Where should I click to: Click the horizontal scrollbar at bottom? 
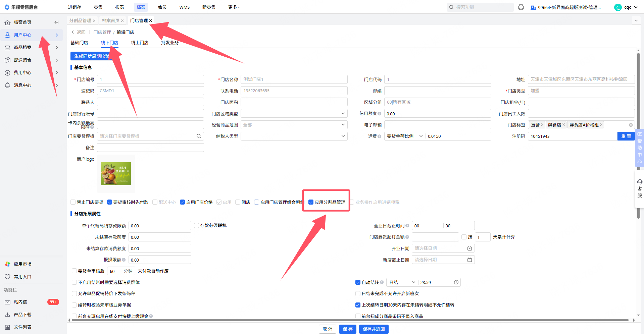(x=350, y=320)
